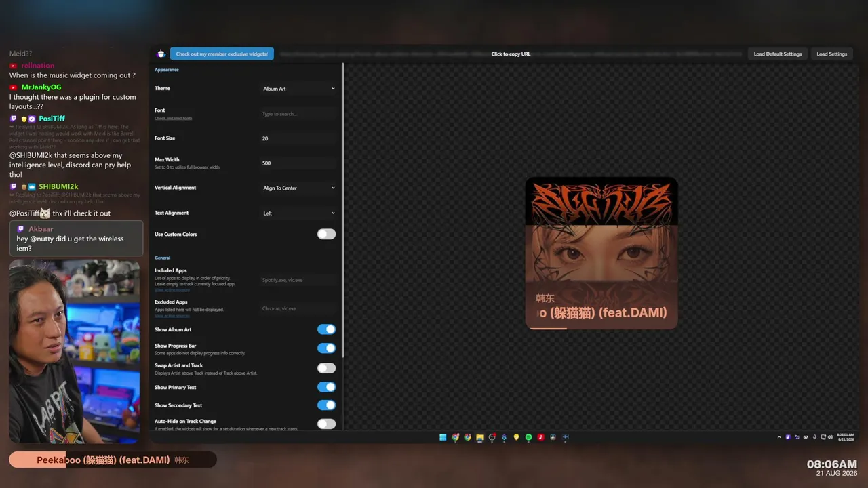This screenshot has width=868, height=488.
Task: Expand the Vertical Alignment dropdown
Action: [x=298, y=188]
